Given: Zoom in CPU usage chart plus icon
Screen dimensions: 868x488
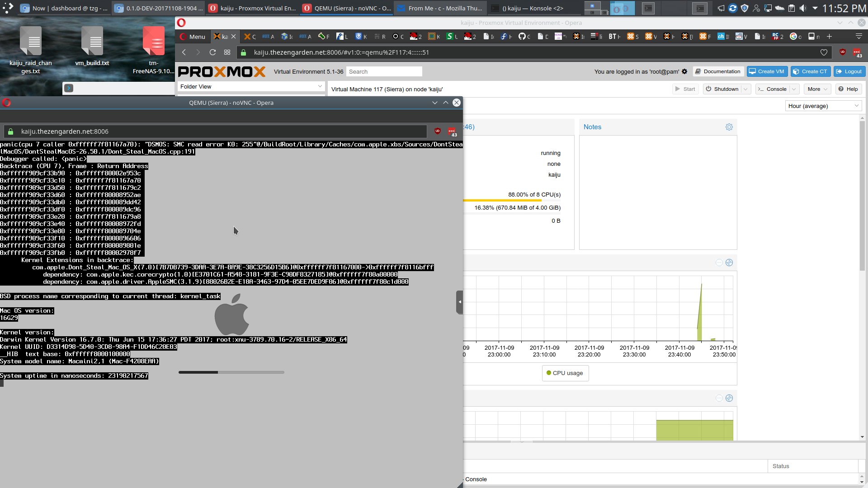Looking at the screenshot, I should click(x=729, y=263).
